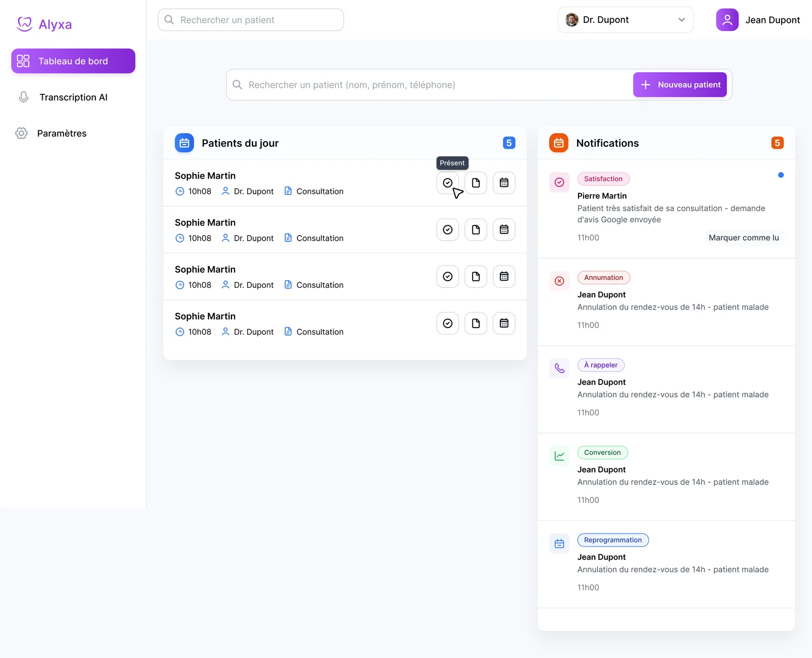Go to Tableau de bord
Screen dimensions: 812x658
pos(73,61)
